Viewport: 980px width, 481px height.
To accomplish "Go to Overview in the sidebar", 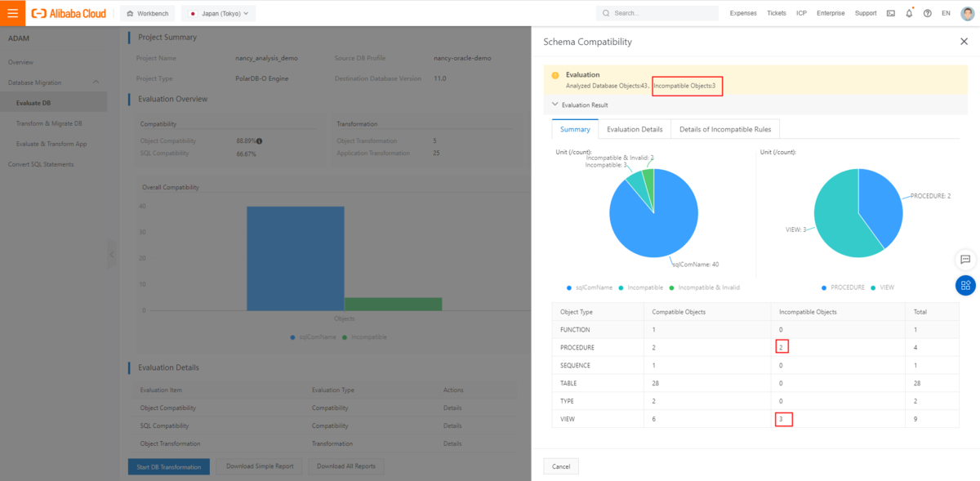I will point(20,62).
